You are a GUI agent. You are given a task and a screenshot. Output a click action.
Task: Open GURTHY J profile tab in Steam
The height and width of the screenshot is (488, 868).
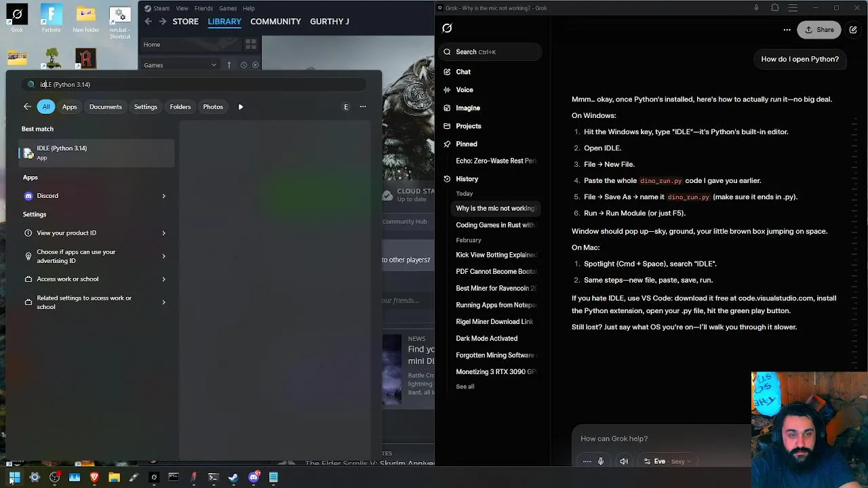(x=330, y=22)
